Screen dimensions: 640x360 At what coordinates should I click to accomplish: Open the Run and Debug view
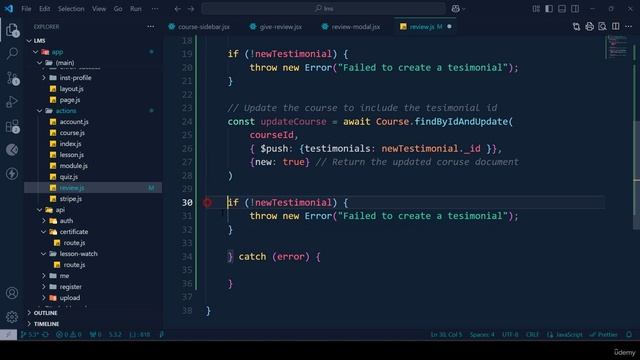[x=12, y=102]
